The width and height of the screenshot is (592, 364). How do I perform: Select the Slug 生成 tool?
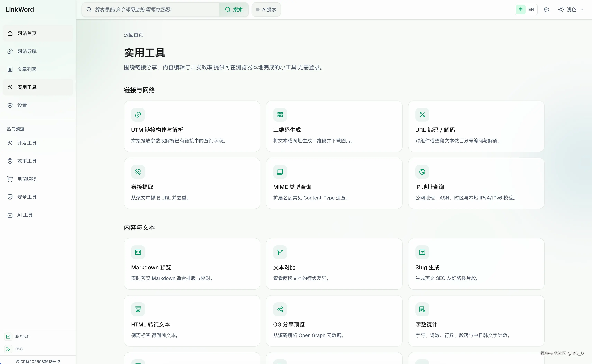[476, 264]
